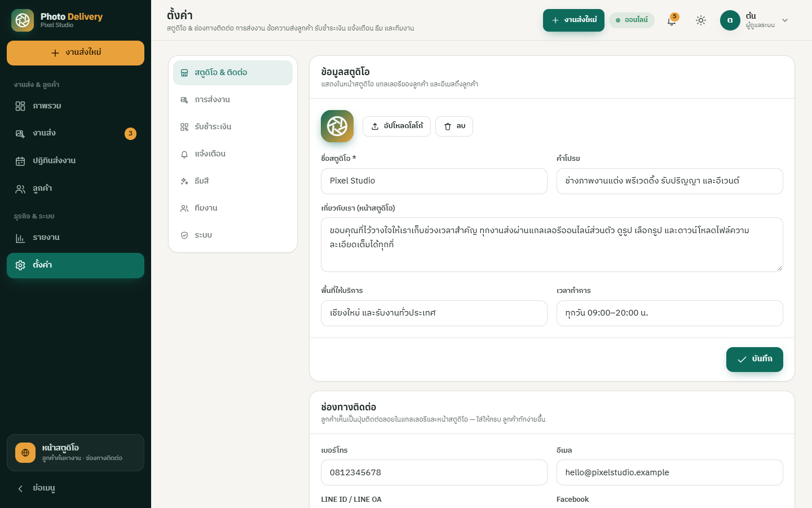Switch to the การส่งงาน settings tab

coord(233,100)
